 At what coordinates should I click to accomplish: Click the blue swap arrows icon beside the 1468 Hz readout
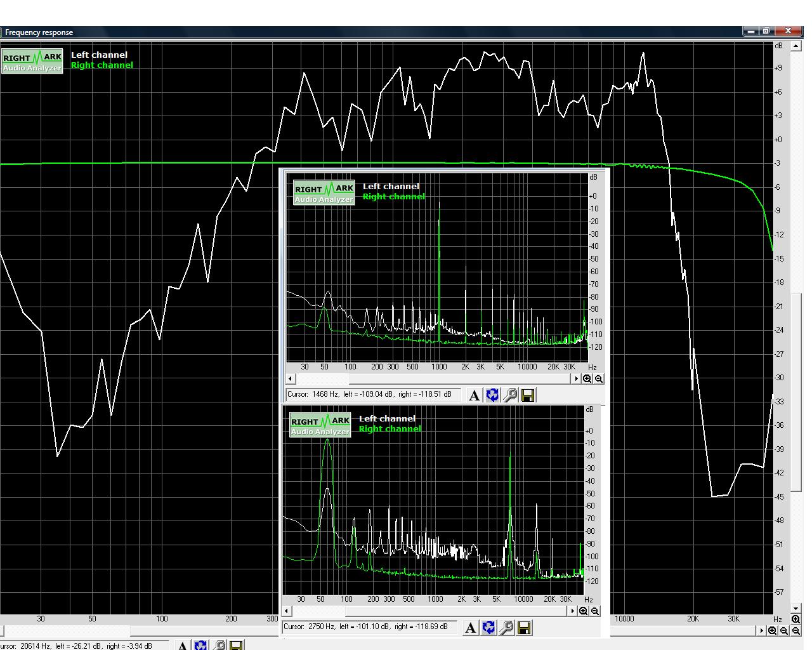492,395
